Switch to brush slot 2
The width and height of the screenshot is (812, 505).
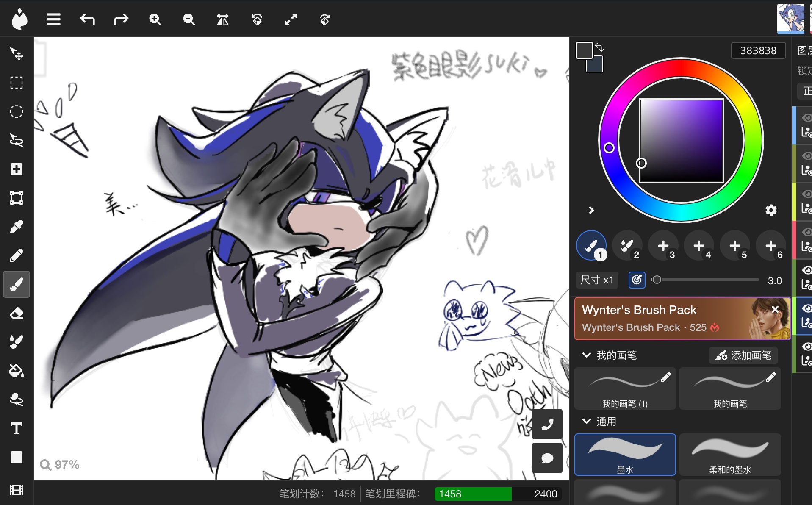click(627, 246)
